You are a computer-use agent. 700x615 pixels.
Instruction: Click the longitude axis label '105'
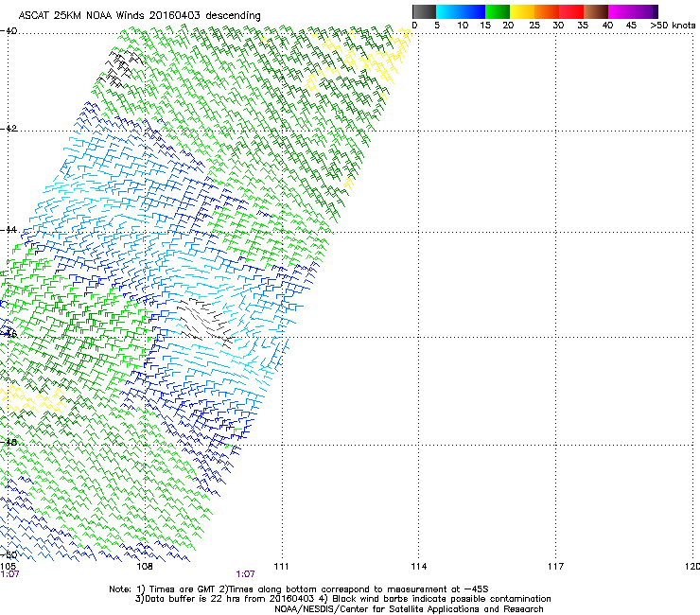8,567
